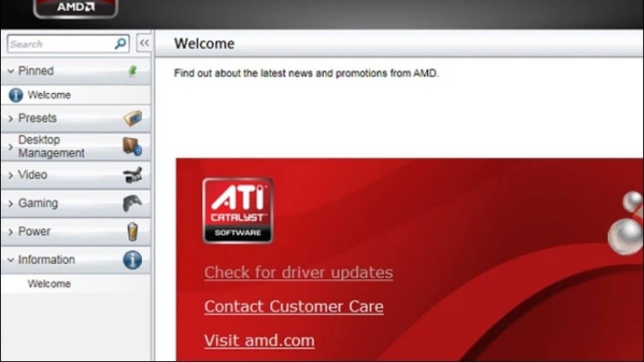Screen dimensions: 644x362
Task: Open the Information category label
Action: 47,260
